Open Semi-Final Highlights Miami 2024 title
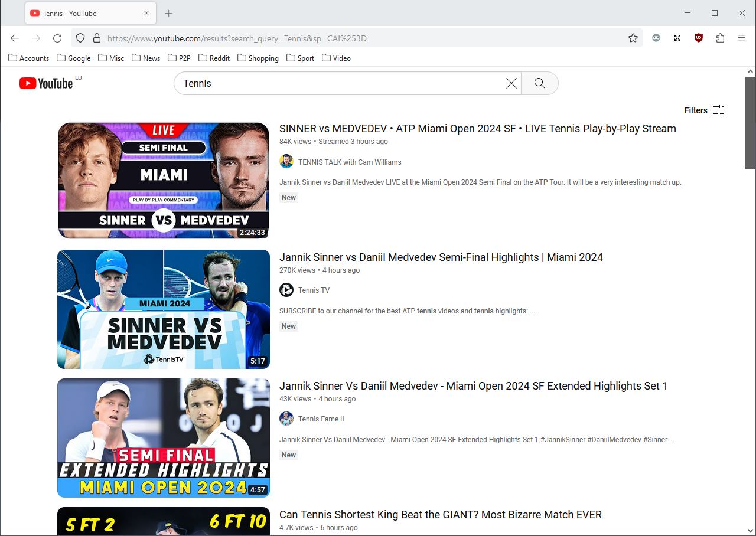This screenshot has width=756, height=536. click(441, 257)
